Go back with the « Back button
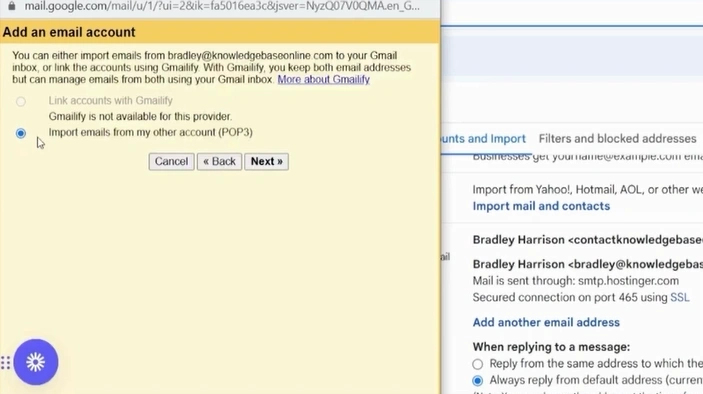The image size is (703, 394). point(219,161)
